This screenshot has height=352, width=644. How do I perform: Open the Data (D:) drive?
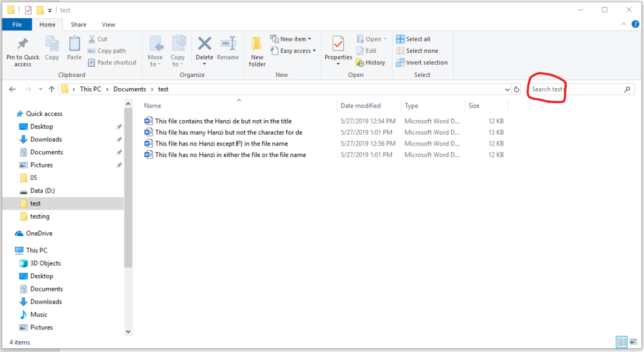pyautogui.click(x=42, y=190)
